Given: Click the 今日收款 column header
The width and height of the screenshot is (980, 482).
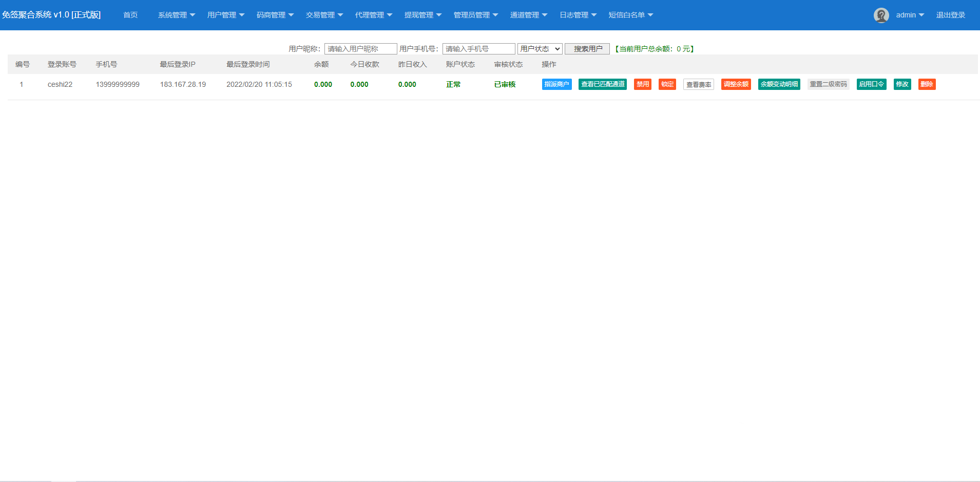Looking at the screenshot, I should point(365,64).
